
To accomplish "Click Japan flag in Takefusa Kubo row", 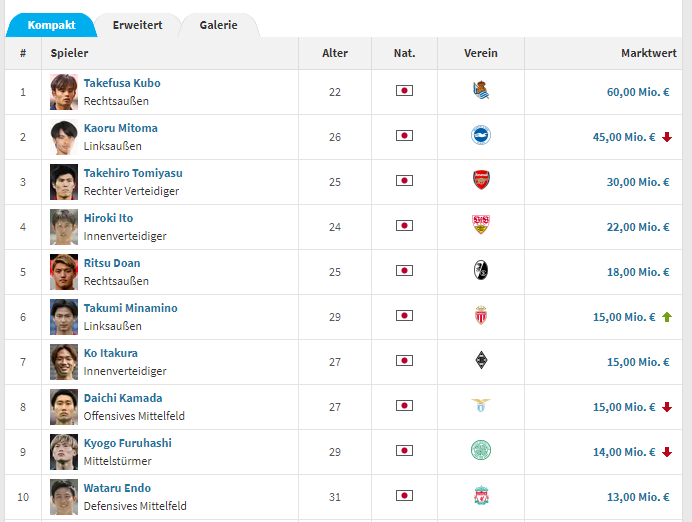I will (x=404, y=91).
